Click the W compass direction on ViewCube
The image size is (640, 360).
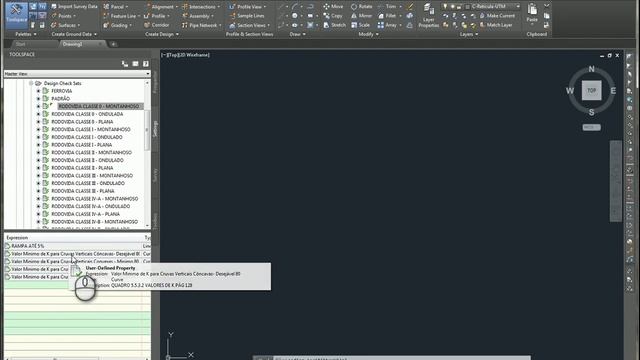pos(570,91)
